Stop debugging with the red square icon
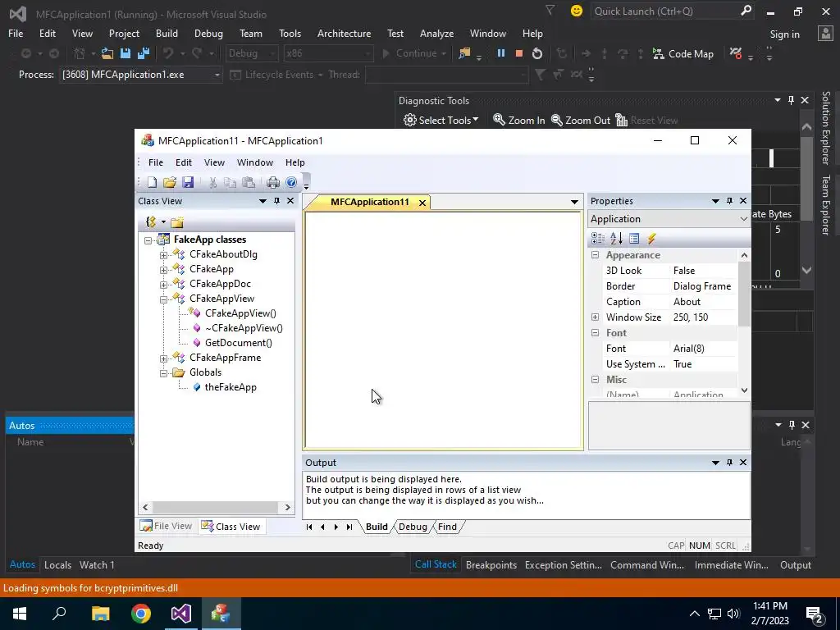The image size is (840, 630). tap(518, 53)
